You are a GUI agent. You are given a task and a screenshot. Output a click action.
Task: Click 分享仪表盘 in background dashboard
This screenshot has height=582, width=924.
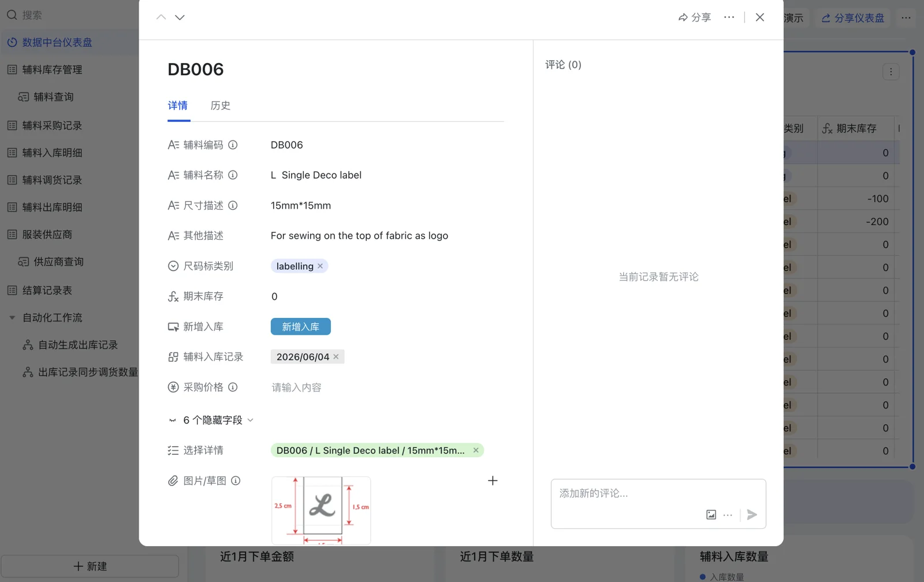point(853,18)
